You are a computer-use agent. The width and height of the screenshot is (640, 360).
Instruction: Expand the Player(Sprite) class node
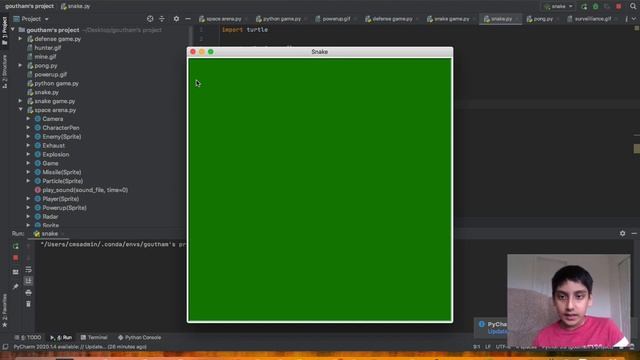pyautogui.click(x=28, y=199)
